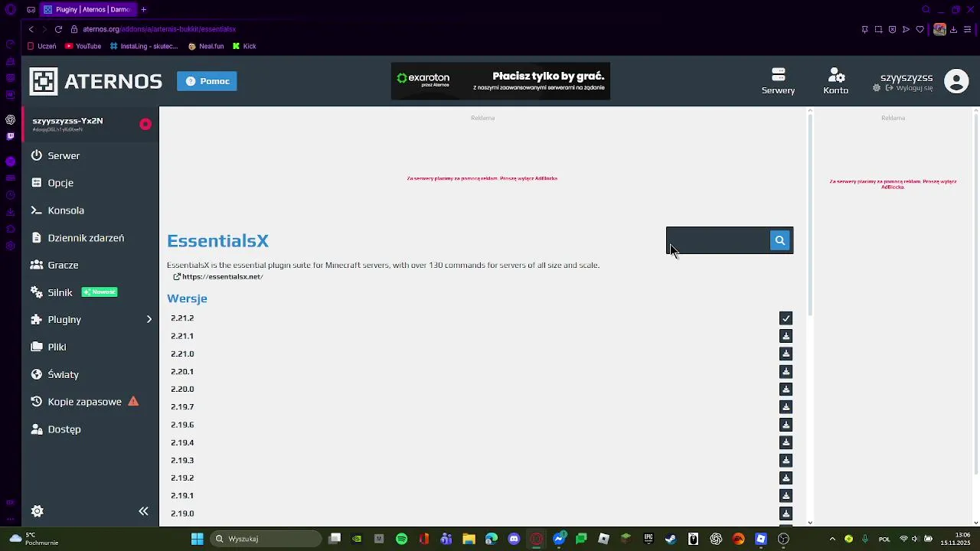Download EssentialsX version 2.19.3
This screenshot has width=980, height=551.
click(x=786, y=460)
